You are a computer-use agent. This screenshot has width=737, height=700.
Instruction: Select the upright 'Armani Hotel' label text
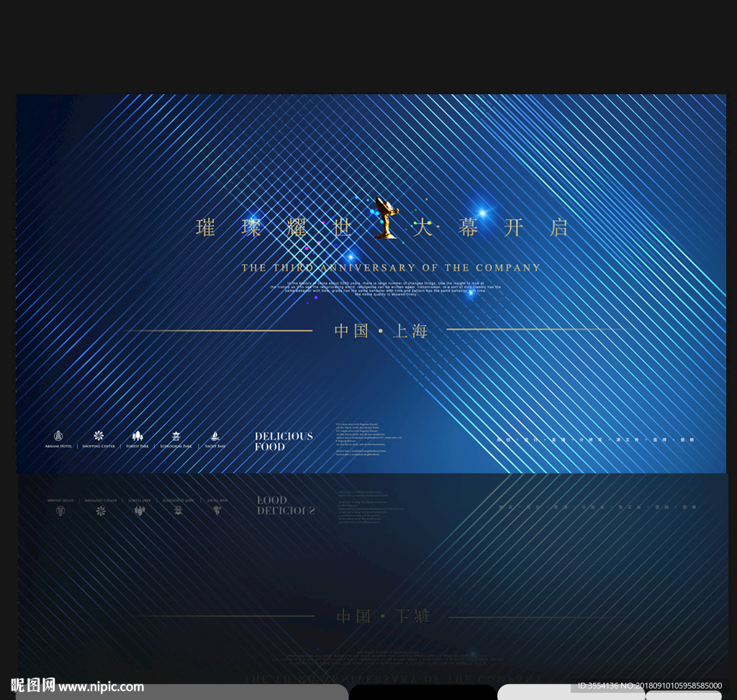(x=58, y=446)
